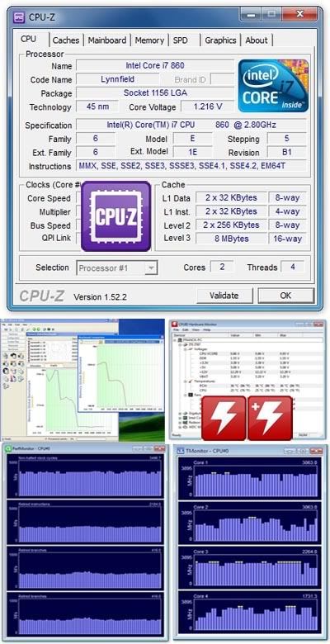
Task: Click the Code Name value Lynnfield
Action: pos(117,79)
